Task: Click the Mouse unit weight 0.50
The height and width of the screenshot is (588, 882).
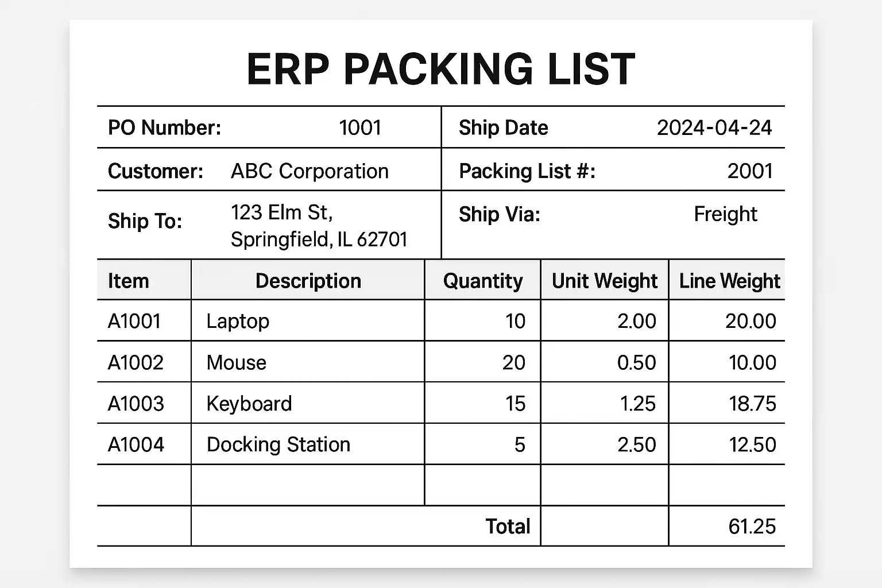Action: point(636,362)
